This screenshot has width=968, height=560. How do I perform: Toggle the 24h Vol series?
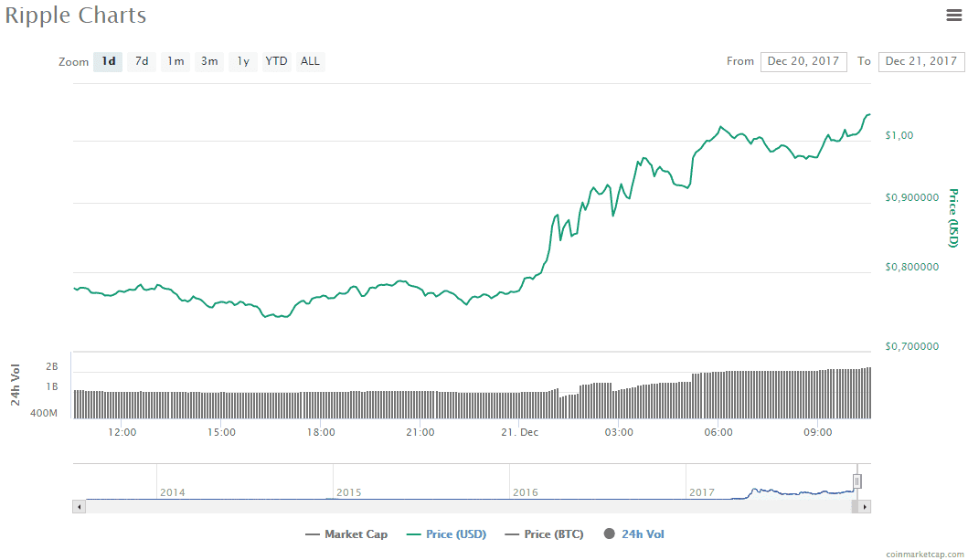(x=634, y=534)
